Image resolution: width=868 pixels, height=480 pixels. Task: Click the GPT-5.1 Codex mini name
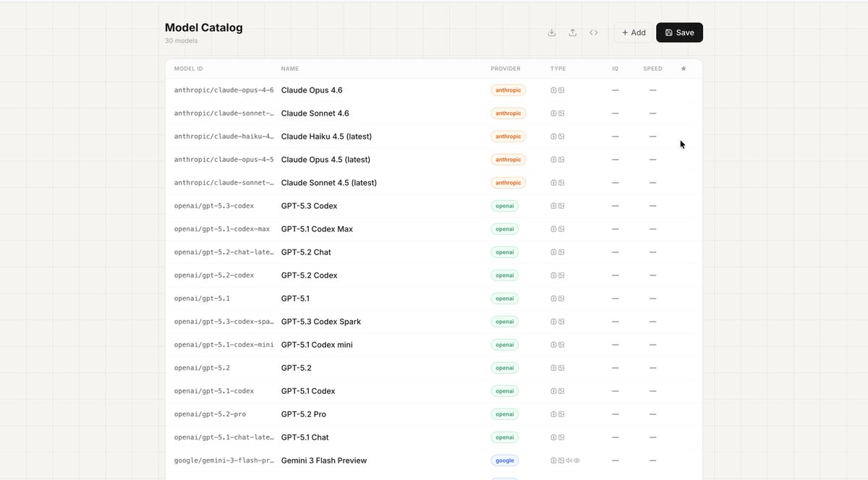click(317, 345)
